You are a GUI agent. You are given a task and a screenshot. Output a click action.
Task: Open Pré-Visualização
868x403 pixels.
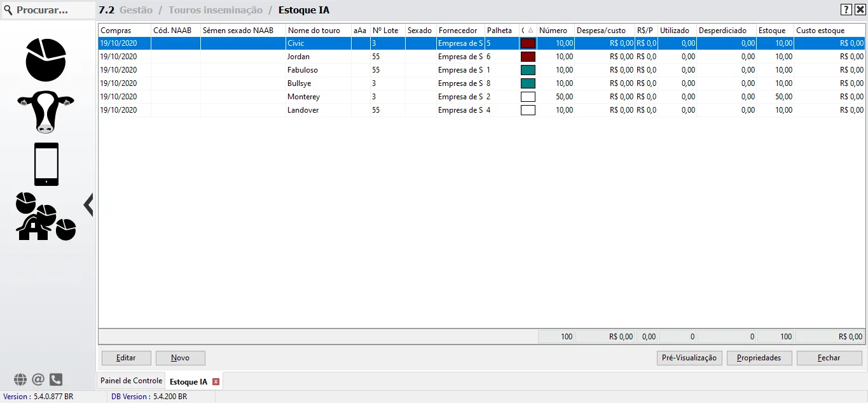tap(689, 358)
